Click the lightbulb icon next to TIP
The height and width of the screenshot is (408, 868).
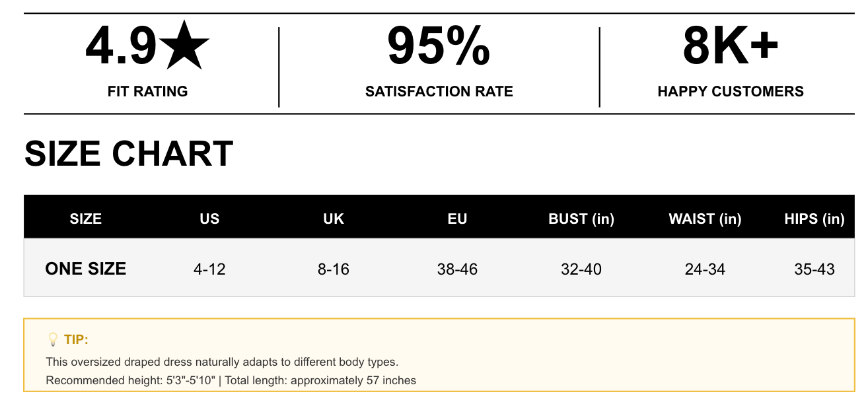click(54, 339)
